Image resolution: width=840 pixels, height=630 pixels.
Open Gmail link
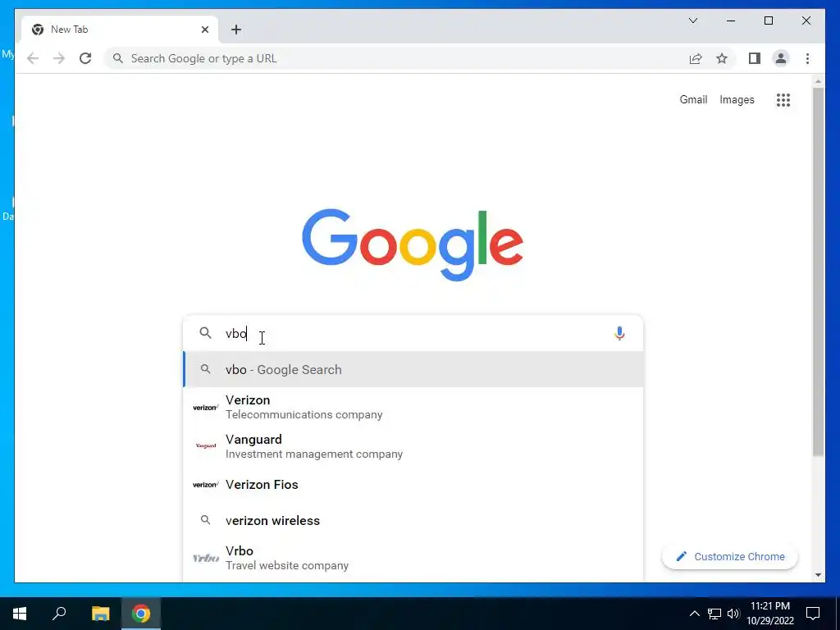[x=693, y=99]
